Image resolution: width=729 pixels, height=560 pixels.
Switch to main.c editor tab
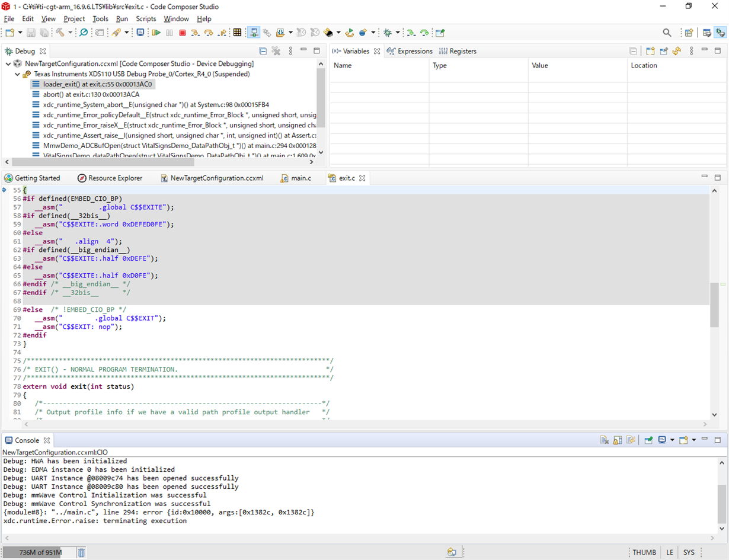pyautogui.click(x=296, y=178)
